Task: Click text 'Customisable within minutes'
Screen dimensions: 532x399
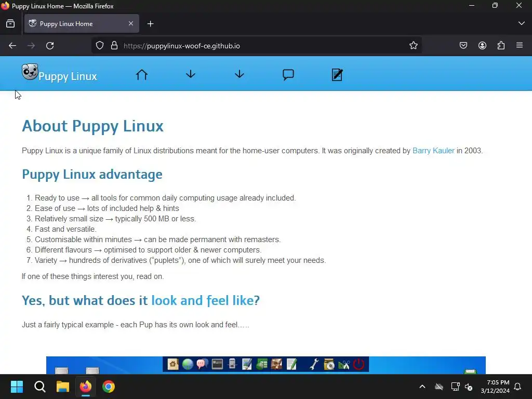Action: (x=83, y=240)
